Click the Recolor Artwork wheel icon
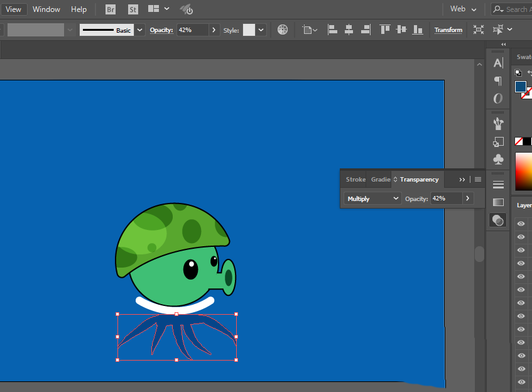The width and height of the screenshot is (532, 392). coord(283,30)
